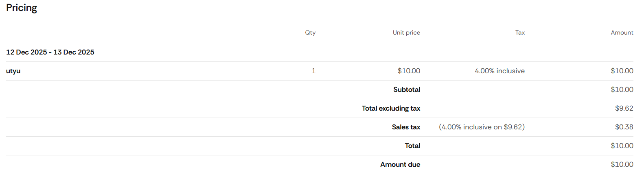The image size is (644, 179).
Task: Click the 4.00% inclusive on $9.62 note
Action: click(x=482, y=127)
